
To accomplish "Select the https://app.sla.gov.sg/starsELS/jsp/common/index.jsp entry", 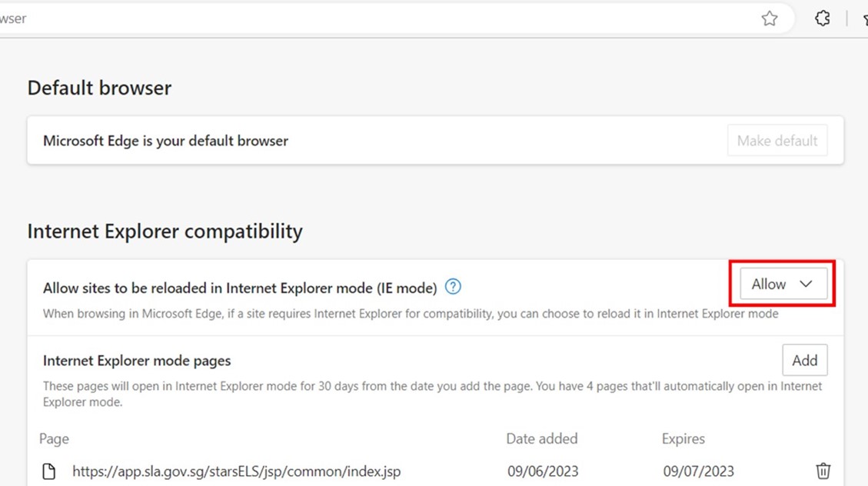I will coord(236,471).
